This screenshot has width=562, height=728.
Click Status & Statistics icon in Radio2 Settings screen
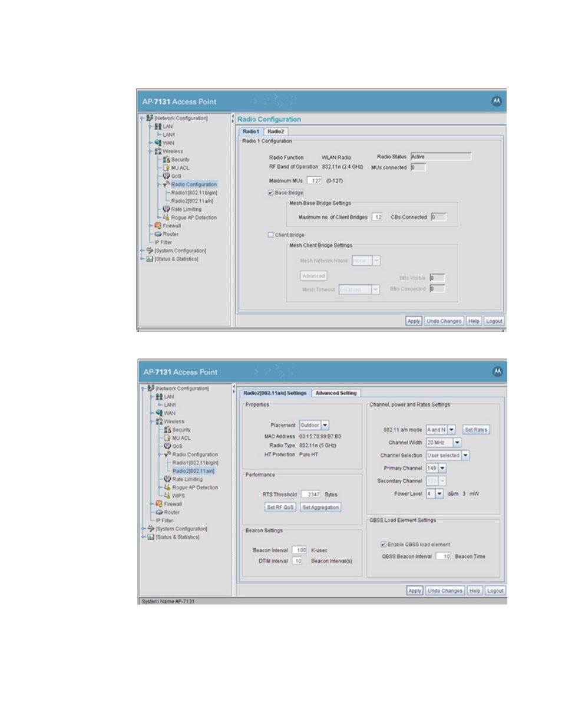151,536
